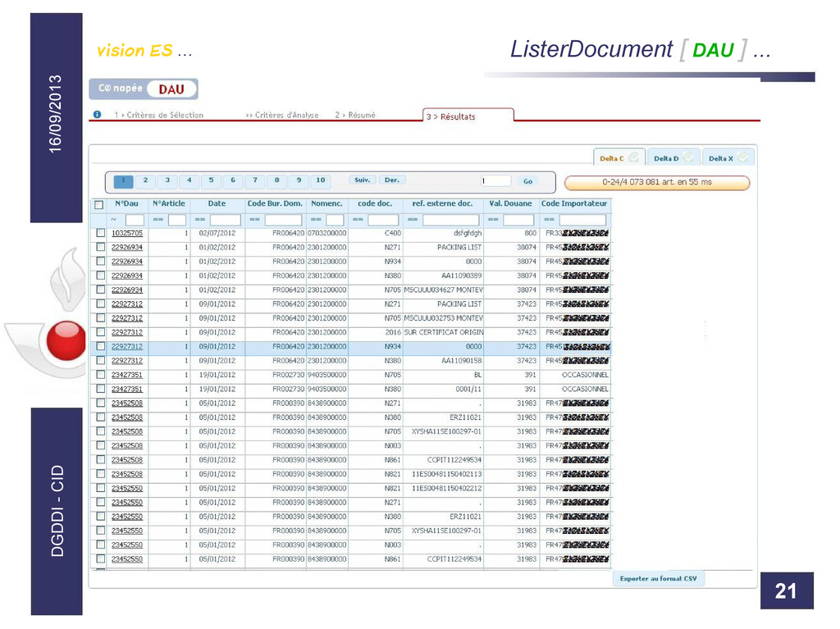
Task: Open DAU 22926934 link in PACKING LIST N271 38074 row
Action: [x=127, y=248]
